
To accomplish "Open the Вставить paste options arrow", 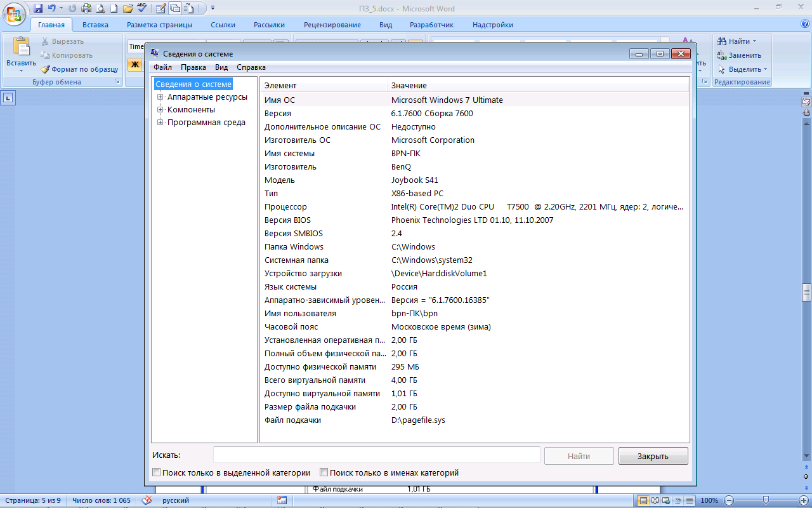I will (x=22, y=70).
